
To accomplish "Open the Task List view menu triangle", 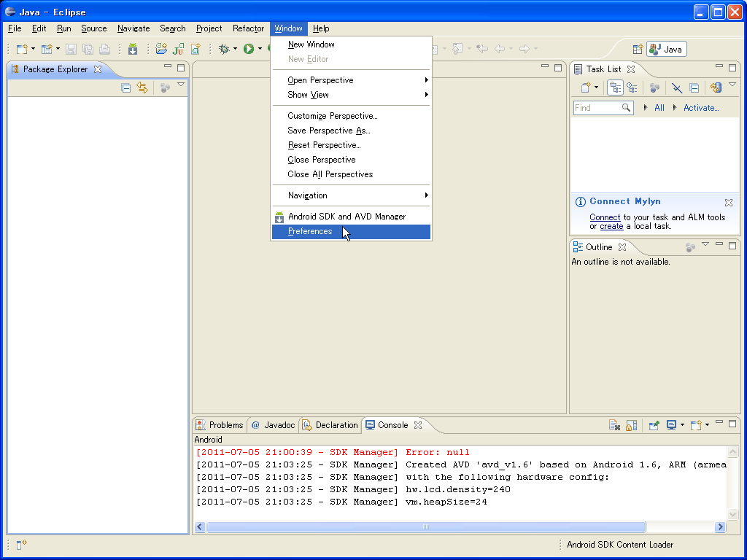I will pos(732,85).
